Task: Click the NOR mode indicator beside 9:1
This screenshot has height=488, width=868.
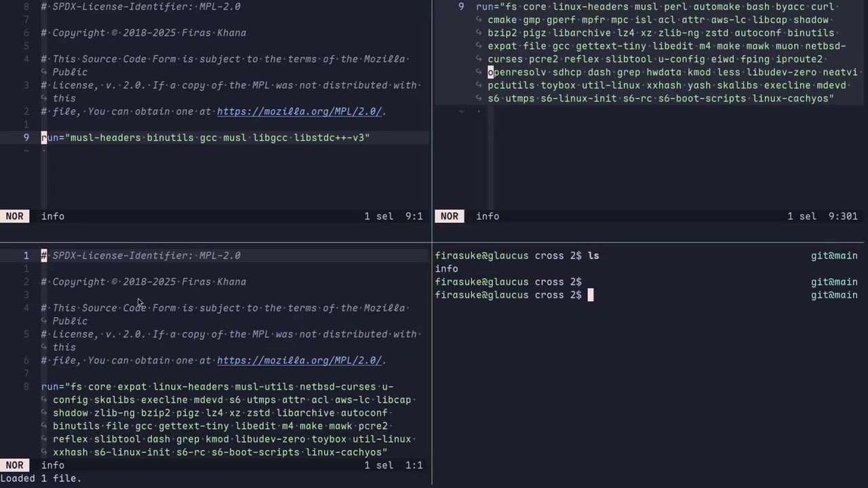Action: (x=15, y=216)
